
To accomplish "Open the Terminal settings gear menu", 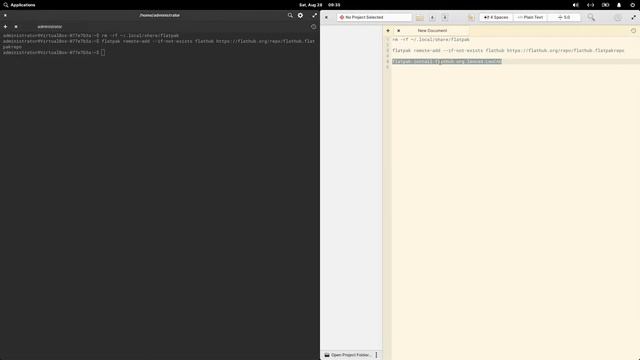I will point(300,16).
